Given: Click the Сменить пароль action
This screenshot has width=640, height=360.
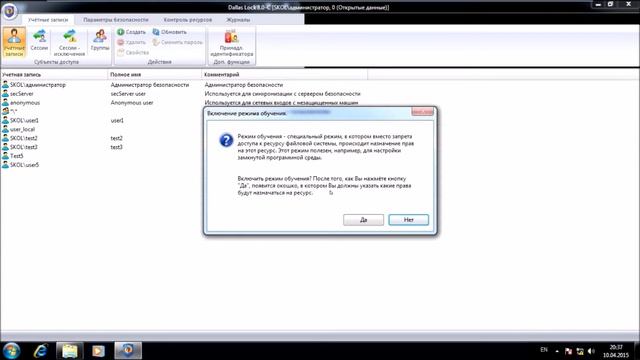Looking at the screenshot, I should [178, 42].
